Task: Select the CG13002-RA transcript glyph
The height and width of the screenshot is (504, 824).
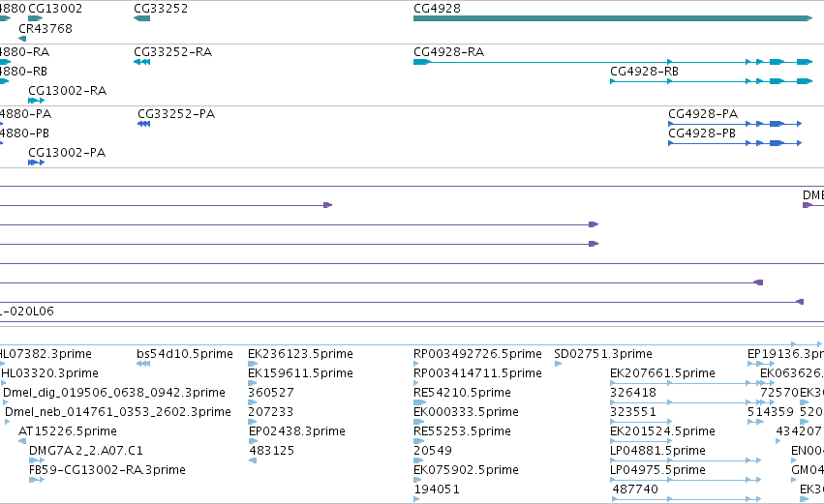Action: tap(36, 101)
